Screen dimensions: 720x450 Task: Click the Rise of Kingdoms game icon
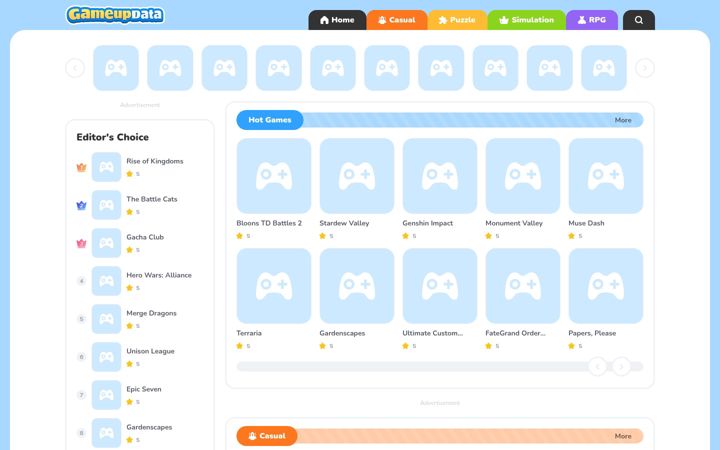(107, 167)
